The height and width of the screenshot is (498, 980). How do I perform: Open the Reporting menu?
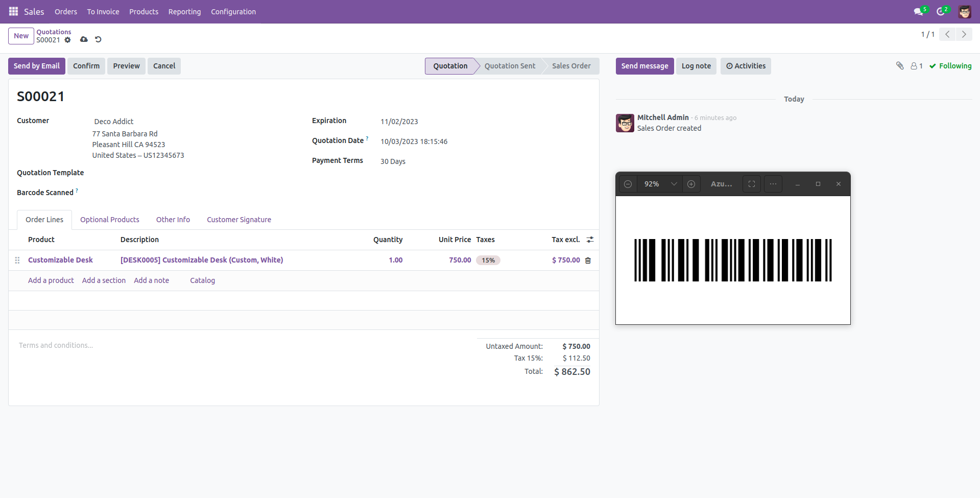pyautogui.click(x=184, y=11)
